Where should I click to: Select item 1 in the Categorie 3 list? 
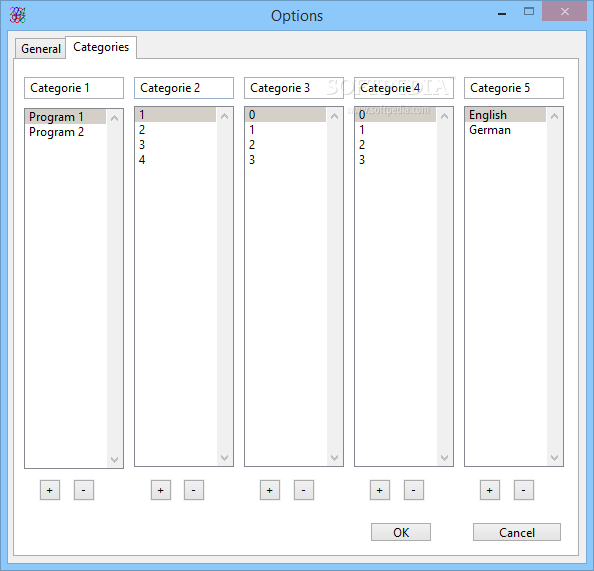coord(285,130)
